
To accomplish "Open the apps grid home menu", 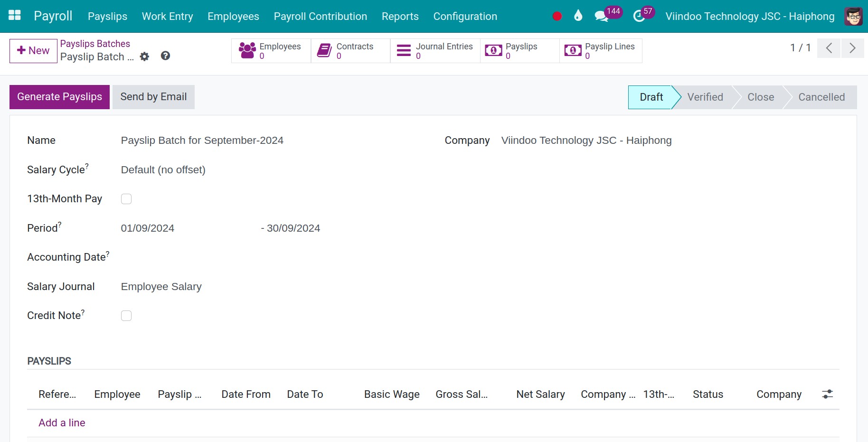I will click(15, 16).
